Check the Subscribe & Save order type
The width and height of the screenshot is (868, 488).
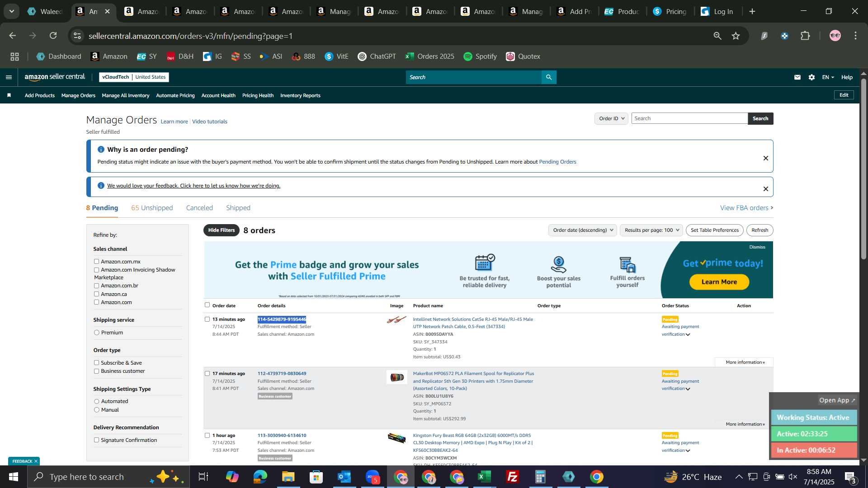96,363
